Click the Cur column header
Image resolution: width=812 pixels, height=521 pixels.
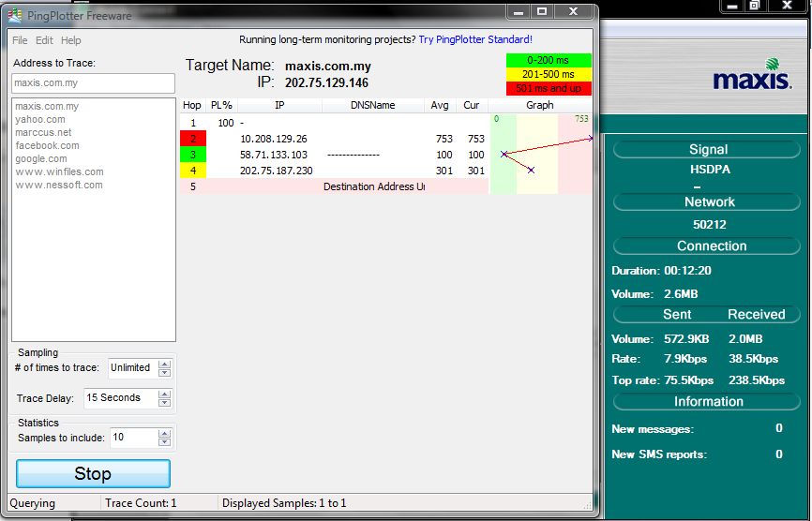tap(472, 105)
